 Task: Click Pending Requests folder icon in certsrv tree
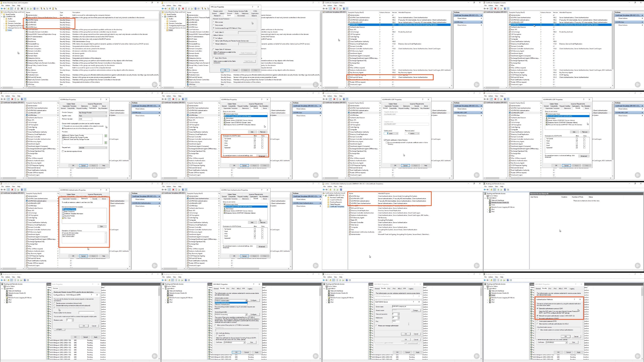click(328, 202)
